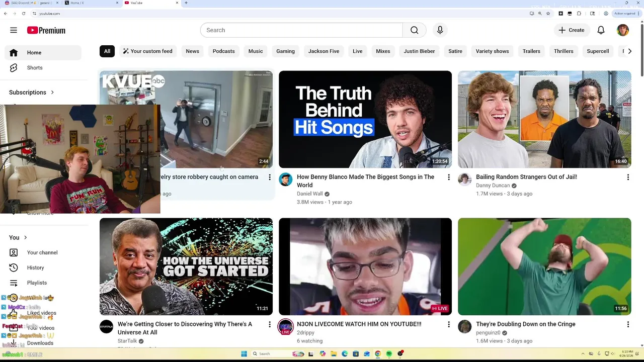Image resolution: width=644 pixels, height=362 pixels.
Task: Select the All filter chip
Action: coord(107,51)
